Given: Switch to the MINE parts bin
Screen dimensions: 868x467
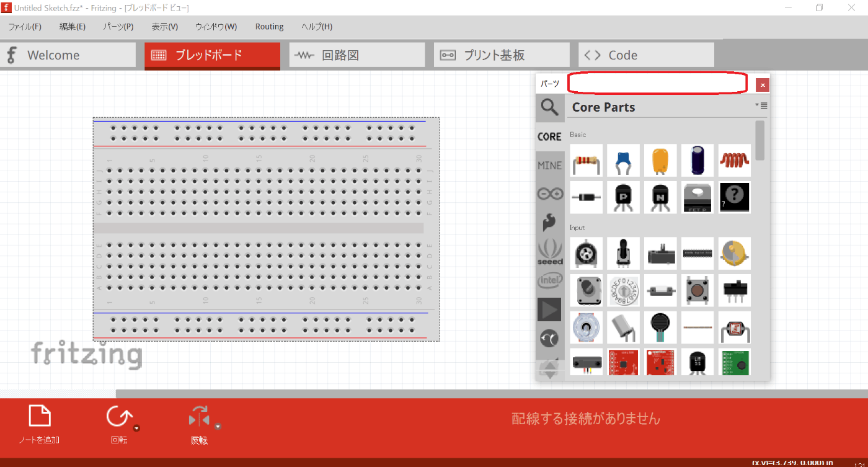Looking at the screenshot, I should tap(550, 166).
